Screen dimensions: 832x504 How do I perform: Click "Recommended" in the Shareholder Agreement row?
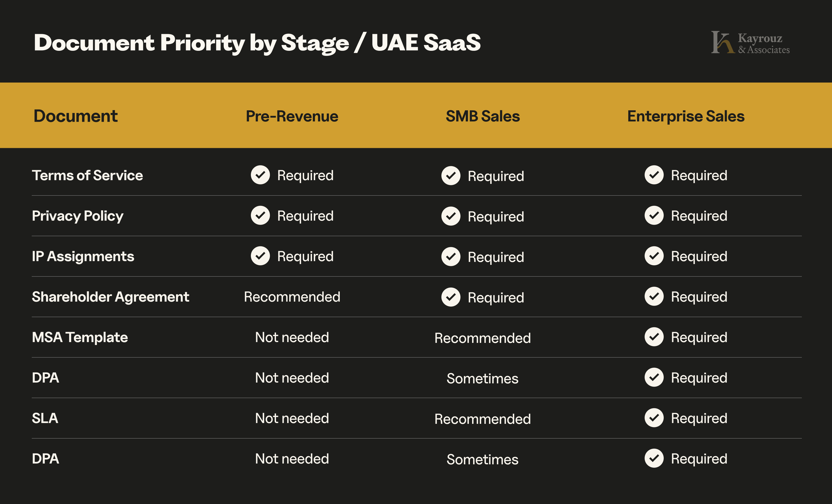(292, 297)
